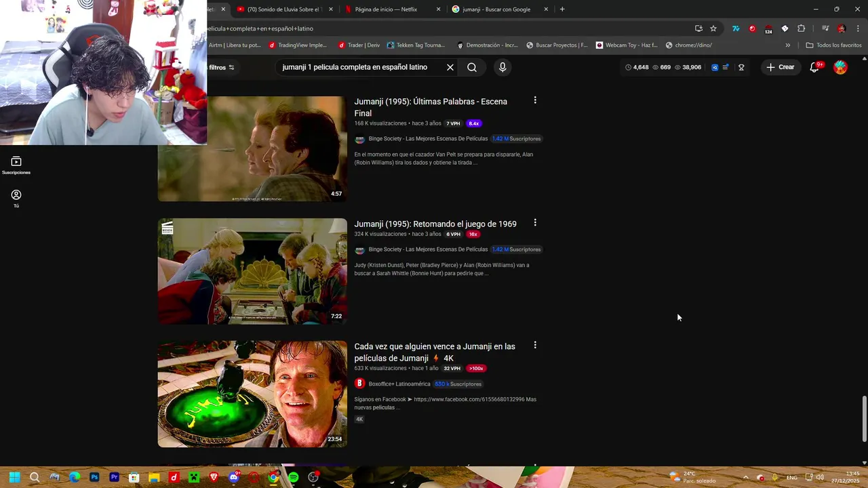868x488 pixels.
Task: Open YouTube notifications bell
Action: tap(815, 67)
